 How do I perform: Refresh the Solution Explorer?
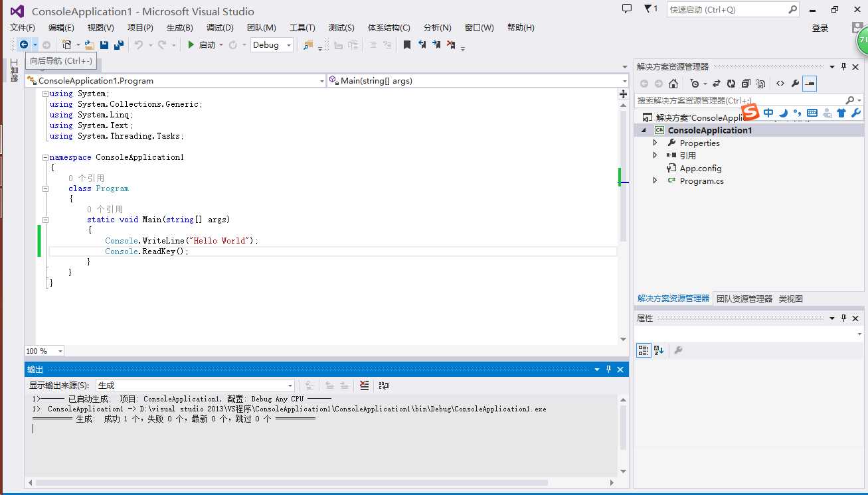point(731,84)
